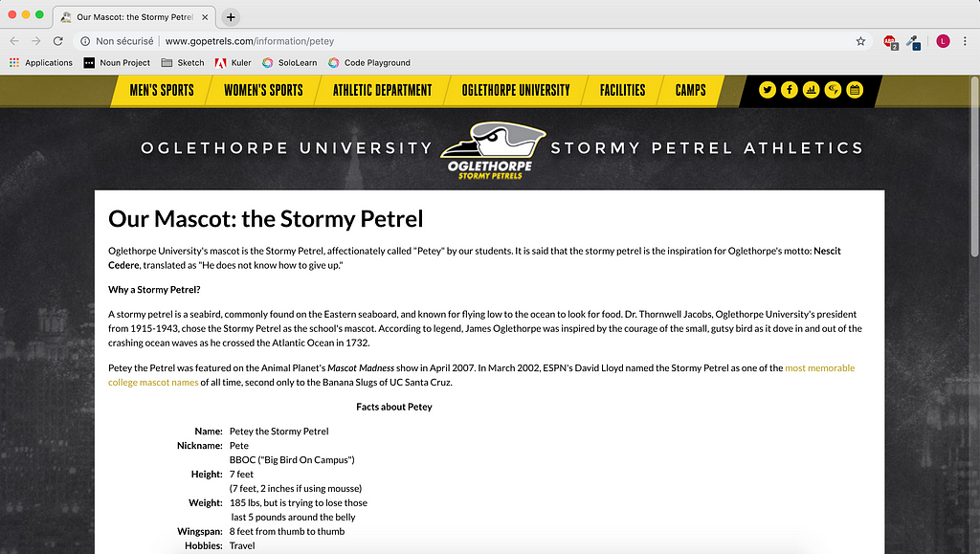Open the Twitter icon in site header

tap(768, 90)
